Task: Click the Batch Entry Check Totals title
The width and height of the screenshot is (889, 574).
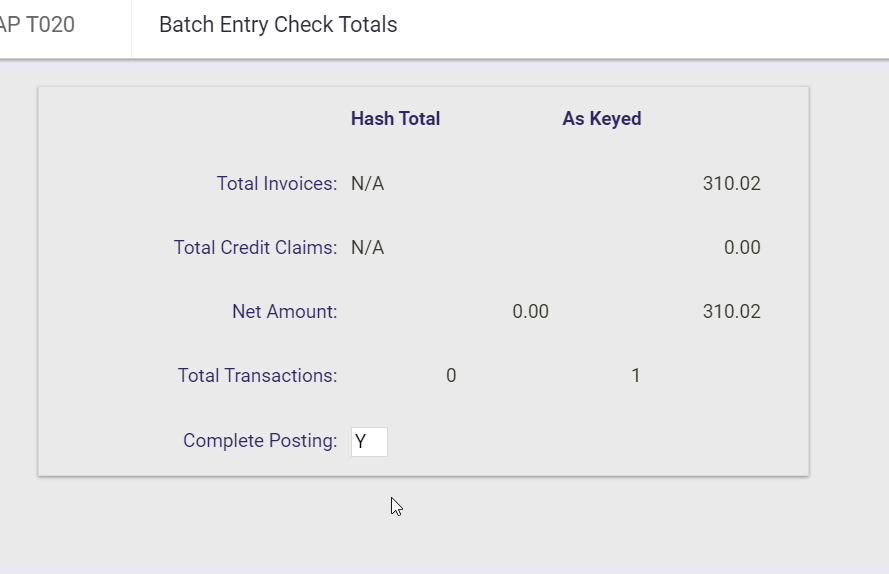Action: [x=278, y=25]
